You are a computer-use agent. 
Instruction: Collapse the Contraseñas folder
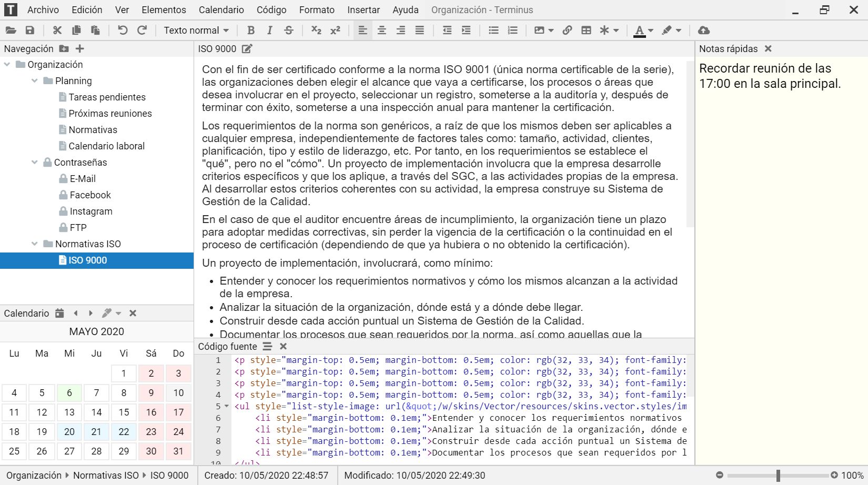(x=35, y=163)
